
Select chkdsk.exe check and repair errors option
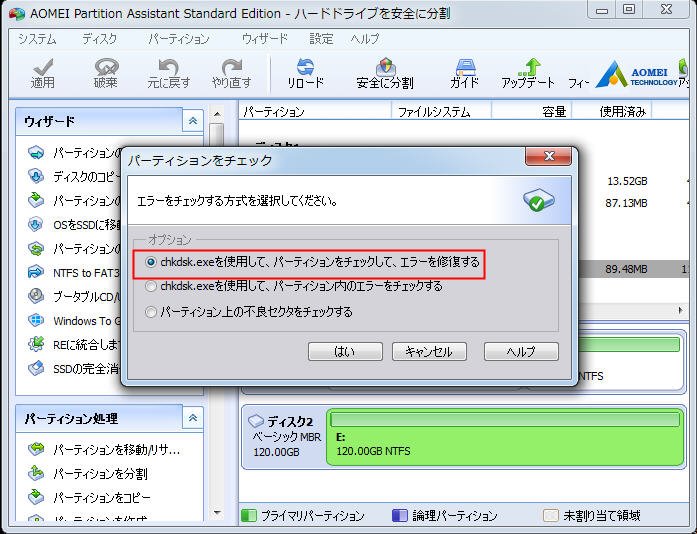pyautogui.click(x=151, y=262)
